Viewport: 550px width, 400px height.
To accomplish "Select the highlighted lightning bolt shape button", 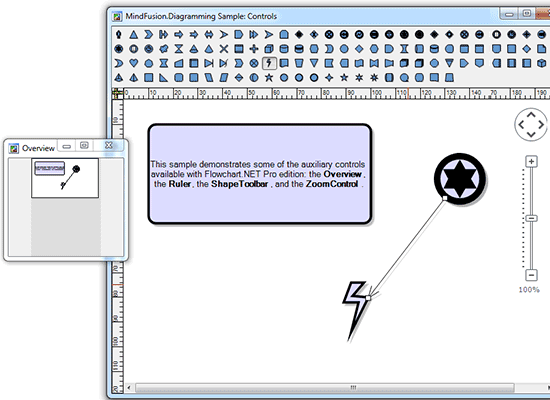I will click(269, 63).
